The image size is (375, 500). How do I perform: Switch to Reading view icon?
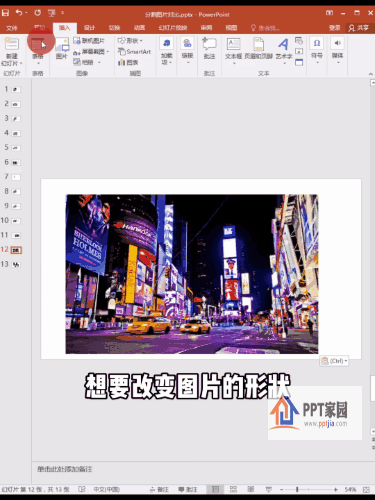click(251, 489)
